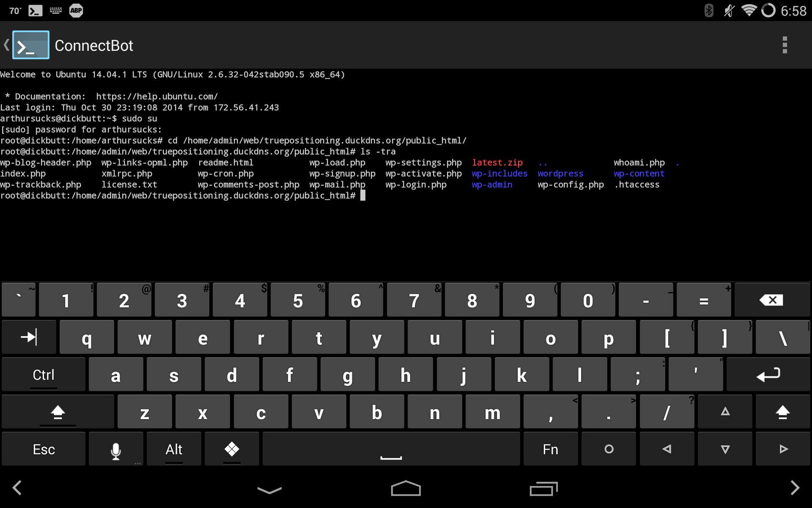Screen dimensions: 812x508
Task: Tap the number 5 key
Action: 298,300
